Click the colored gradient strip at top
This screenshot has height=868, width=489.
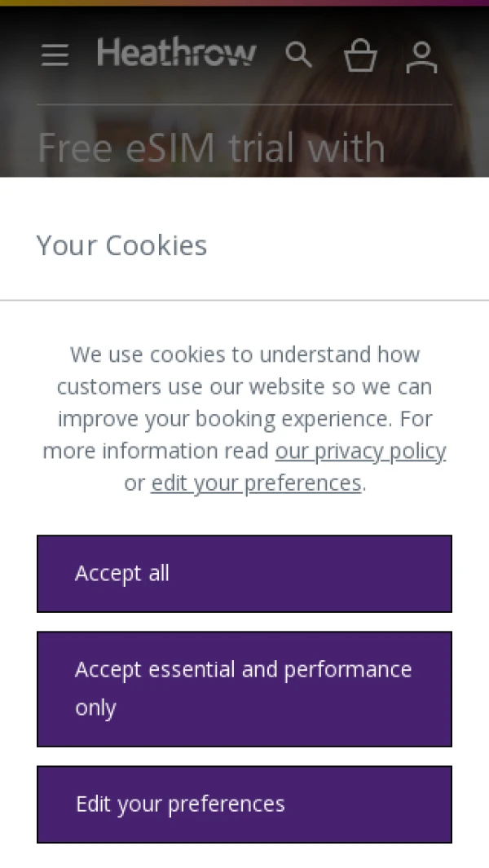(244, 2)
